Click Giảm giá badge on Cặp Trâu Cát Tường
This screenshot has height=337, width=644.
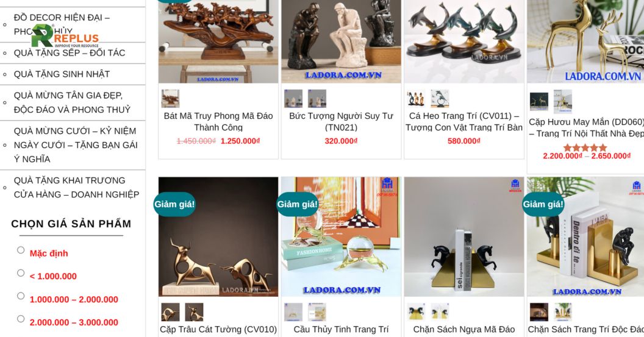click(x=174, y=204)
